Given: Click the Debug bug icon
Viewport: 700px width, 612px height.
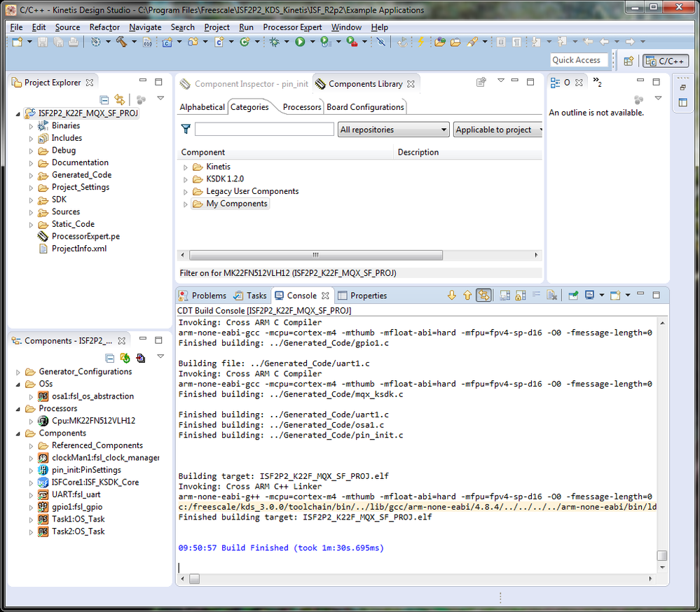Looking at the screenshot, I should coord(274,41).
